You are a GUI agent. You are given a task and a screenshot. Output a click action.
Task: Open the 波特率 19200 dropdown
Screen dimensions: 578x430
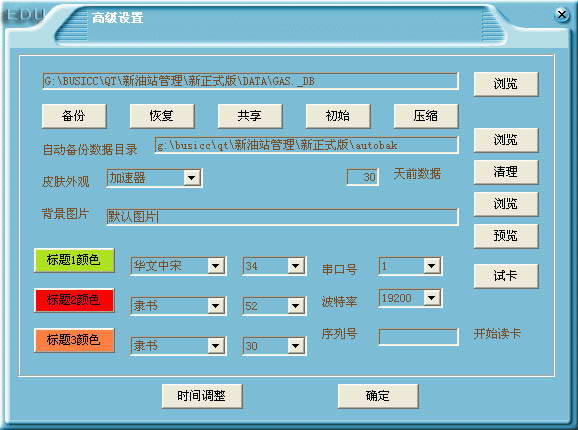coord(432,298)
